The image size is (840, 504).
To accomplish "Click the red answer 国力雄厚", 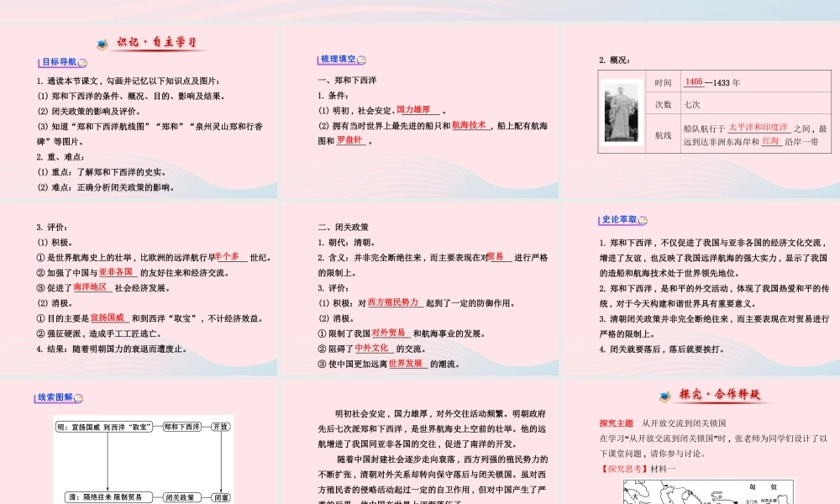I will pyautogui.click(x=413, y=109).
